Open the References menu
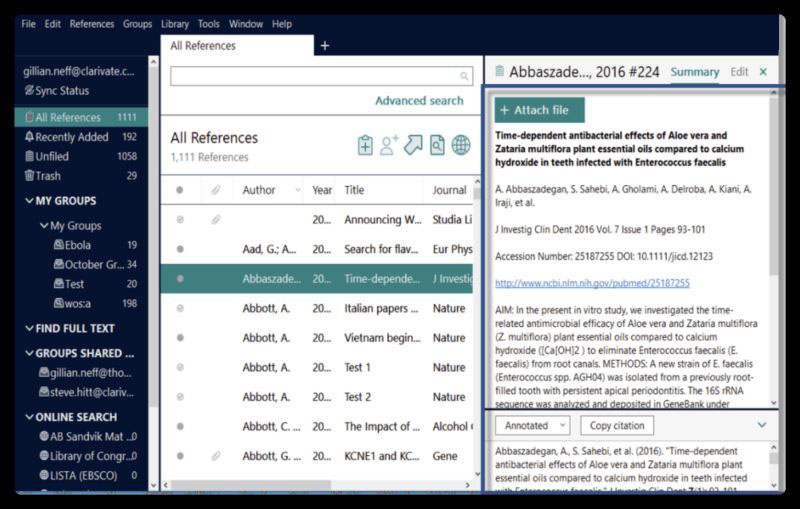The width and height of the screenshot is (800, 509). click(92, 24)
